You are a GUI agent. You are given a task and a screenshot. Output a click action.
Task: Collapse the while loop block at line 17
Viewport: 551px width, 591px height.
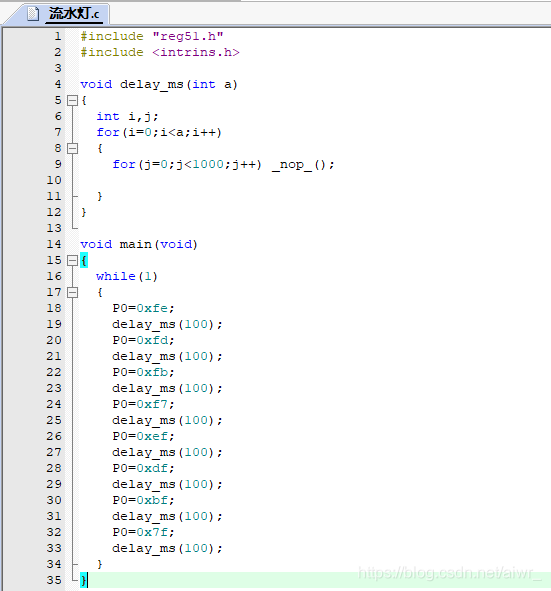[x=72, y=292]
